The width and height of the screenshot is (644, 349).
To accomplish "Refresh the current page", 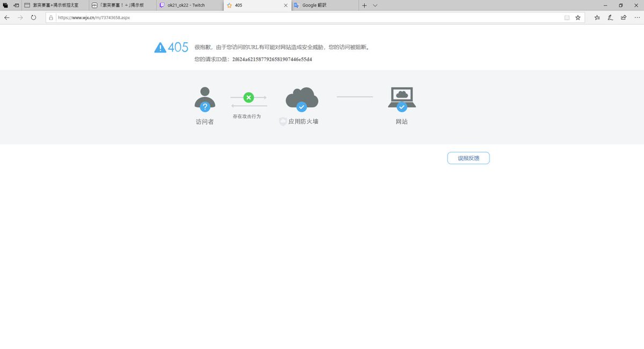I will (x=33, y=17).
